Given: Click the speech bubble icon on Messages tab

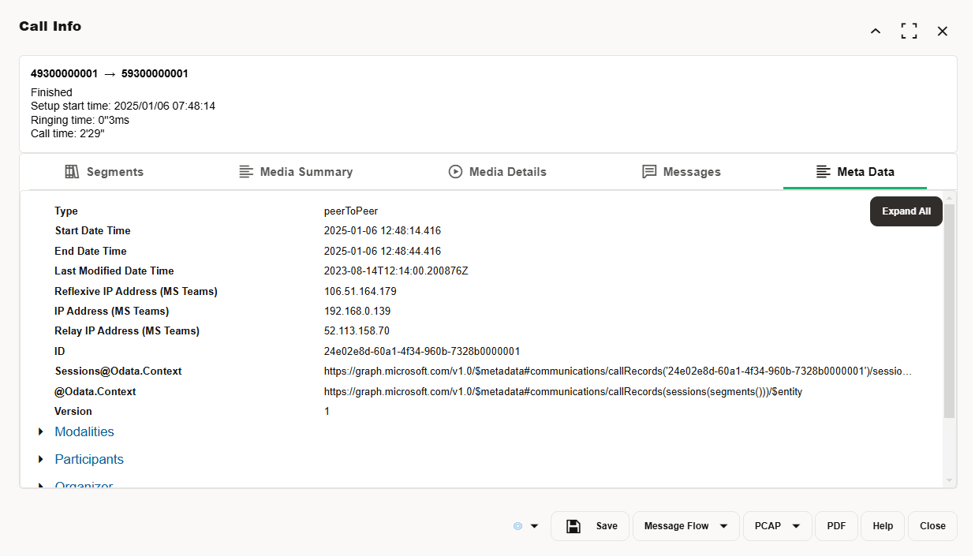Looking at the screenshot, I should [x=649, y=171].
